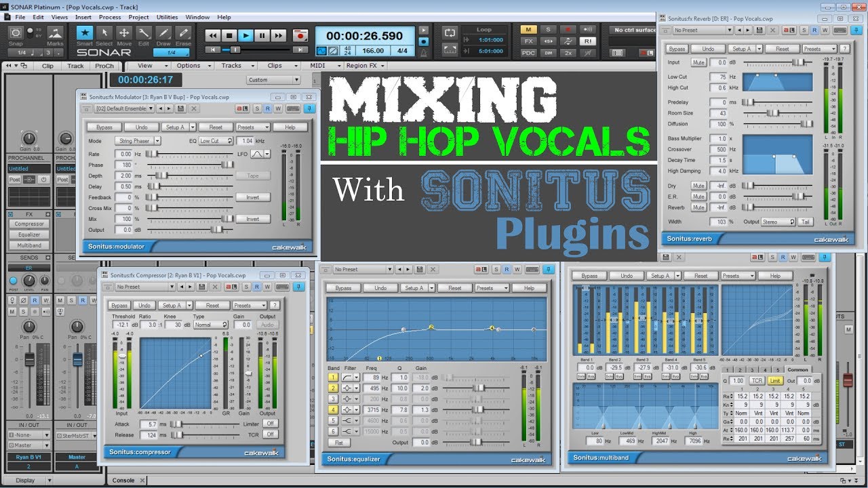This screenshot has width=868, height=488.
Task: Click the Flat button in Equalizer
Action: coord(338,442)
